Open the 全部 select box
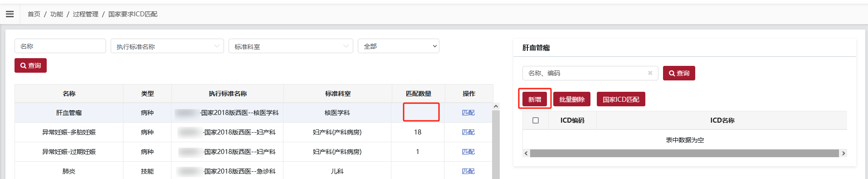This screenshot has width=868, height=179. point(399,46)
